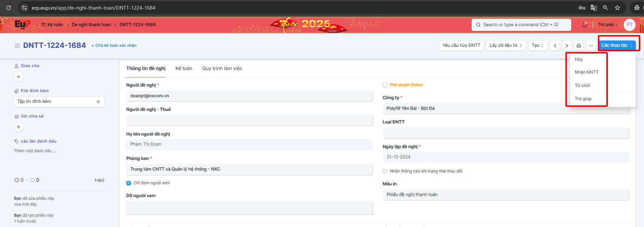The height and width of the screenshot is (227, 644).
Task: Click the notification bell icon
Action: (585, 25)
